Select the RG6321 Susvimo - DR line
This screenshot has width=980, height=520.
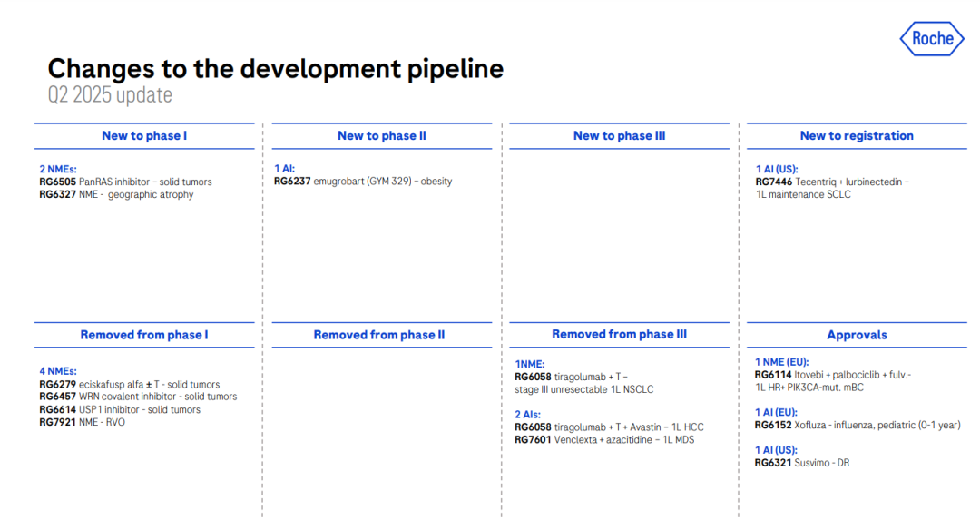(x=802, y=463)
